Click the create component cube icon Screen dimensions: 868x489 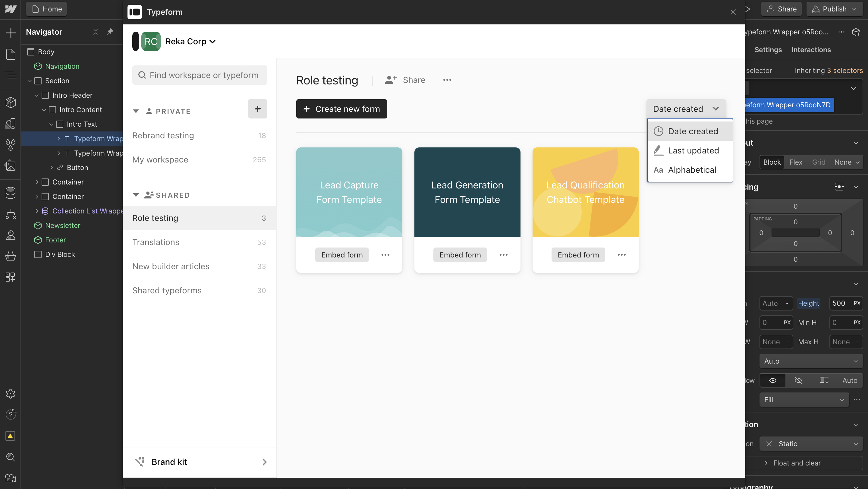pyautogui.click(x=856, y=32)
